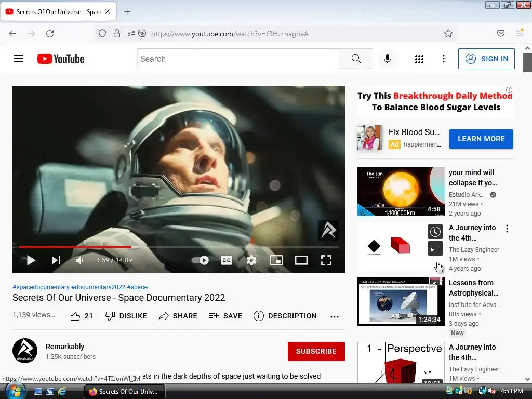Screen dimensions: 532x399
Task: Close the Secrets Of Our Universe tab
Action: tap(108, 11)
